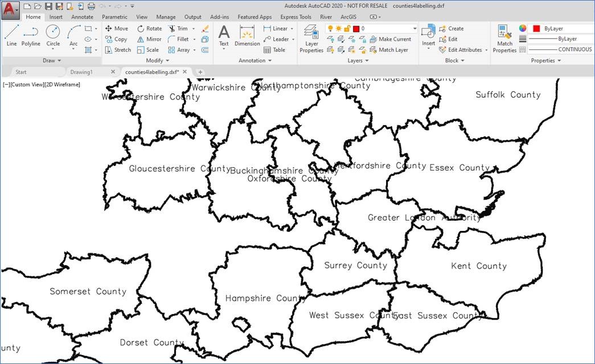Click the Plot printer icon

coord(92,6)
